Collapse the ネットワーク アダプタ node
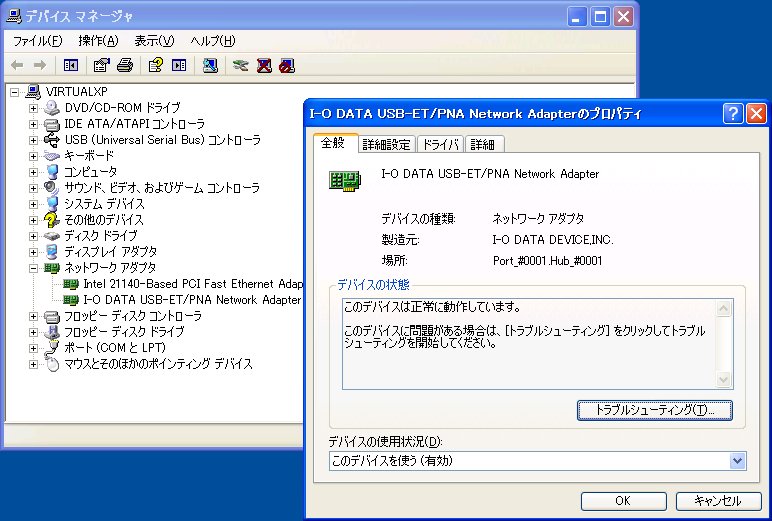772x521 pixels. 33,268
